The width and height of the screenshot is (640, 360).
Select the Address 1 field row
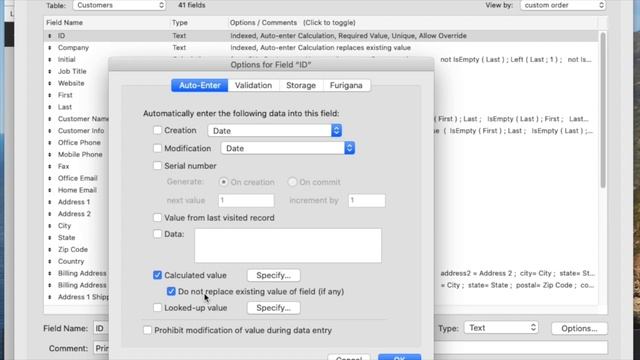coord(76,202)
